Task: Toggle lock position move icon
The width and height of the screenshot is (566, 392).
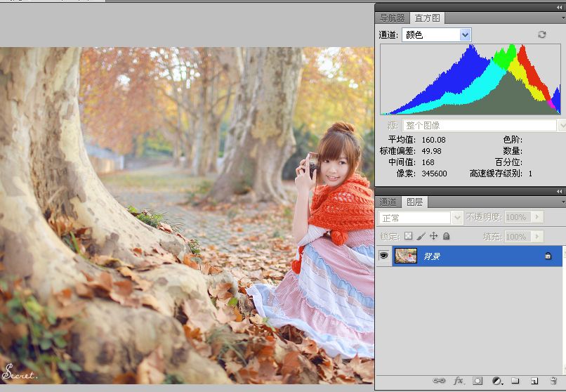Action: point(433,237)
